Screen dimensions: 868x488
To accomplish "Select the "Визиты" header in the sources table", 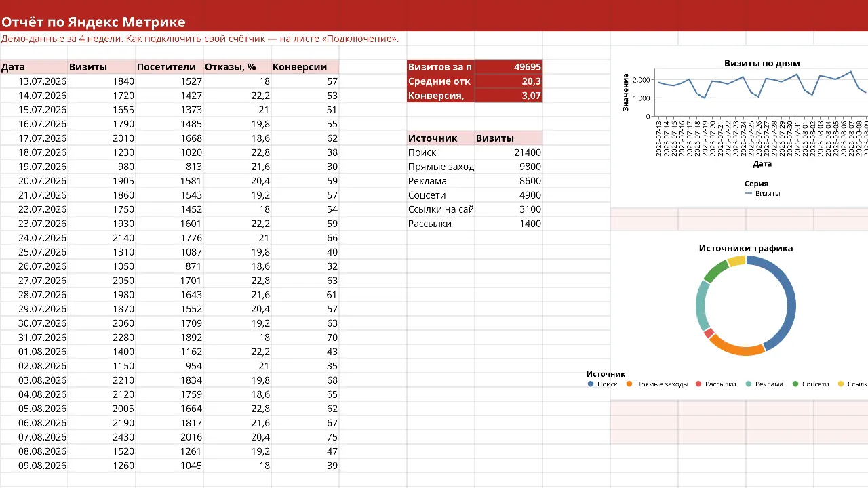I will click(509, 138).
